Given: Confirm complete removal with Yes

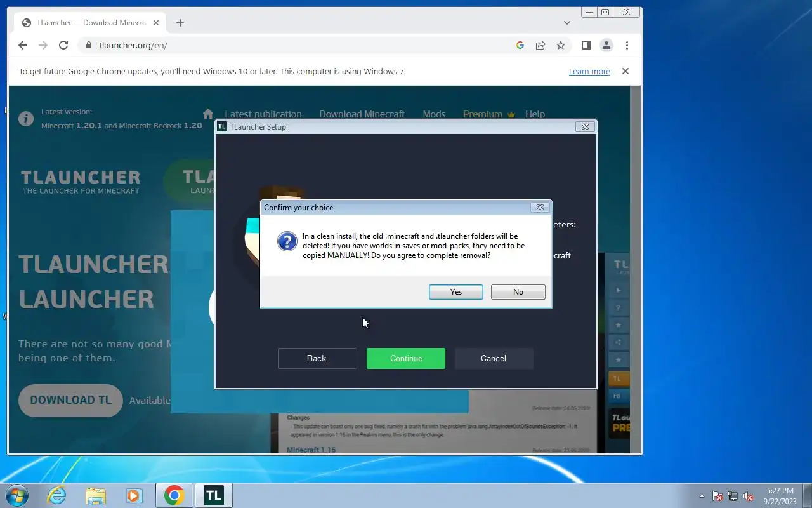Looking at the screenshot, I should point(455,292).
